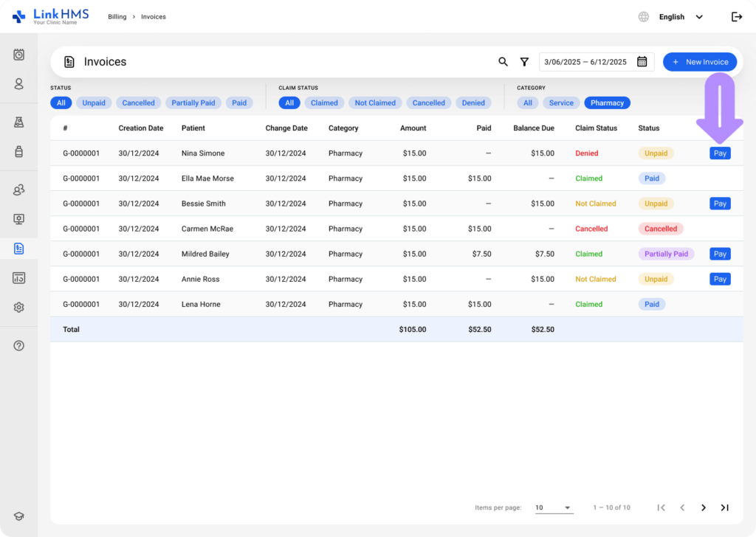Sort by Amount column header

413,128
